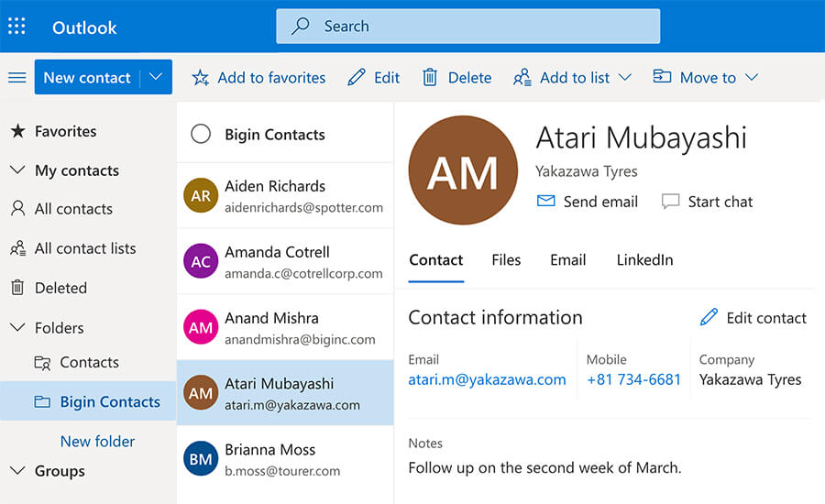Select the Favorites label in sidebar

pyautogui.click(x=66, y=131)
